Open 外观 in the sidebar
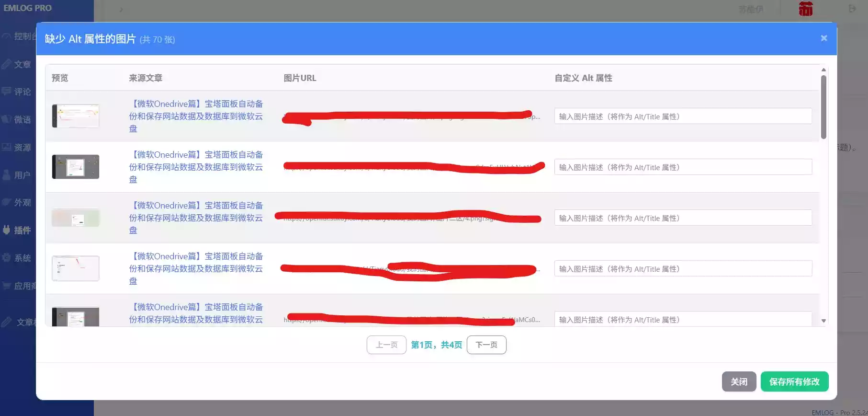 coord(22,202)
